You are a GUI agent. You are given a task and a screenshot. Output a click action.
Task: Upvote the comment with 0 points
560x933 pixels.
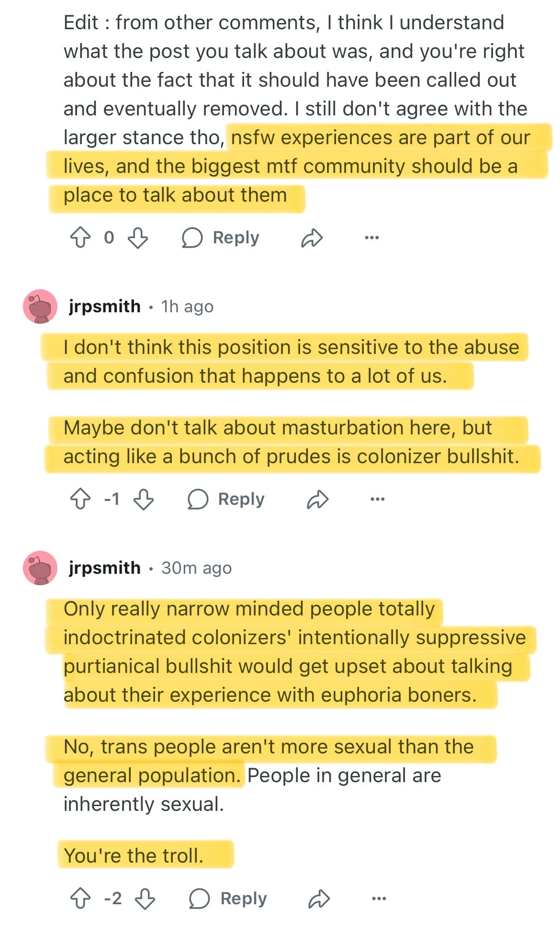(x=80, y=238)
